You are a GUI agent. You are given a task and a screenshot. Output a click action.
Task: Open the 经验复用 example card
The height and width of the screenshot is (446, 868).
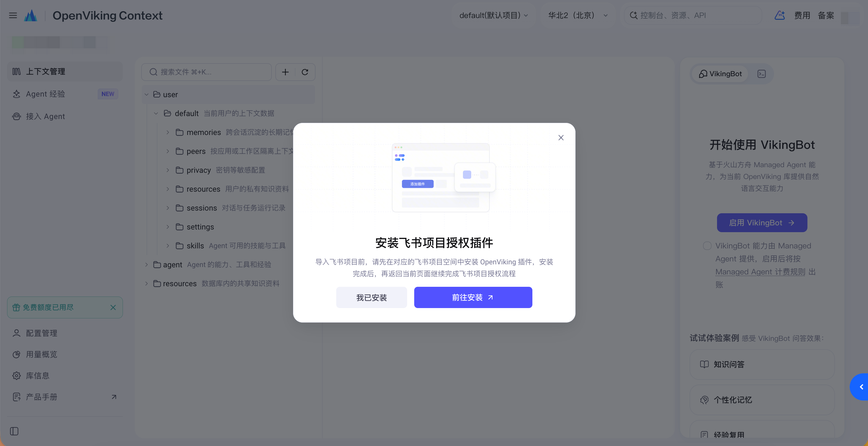pos(762,429)
